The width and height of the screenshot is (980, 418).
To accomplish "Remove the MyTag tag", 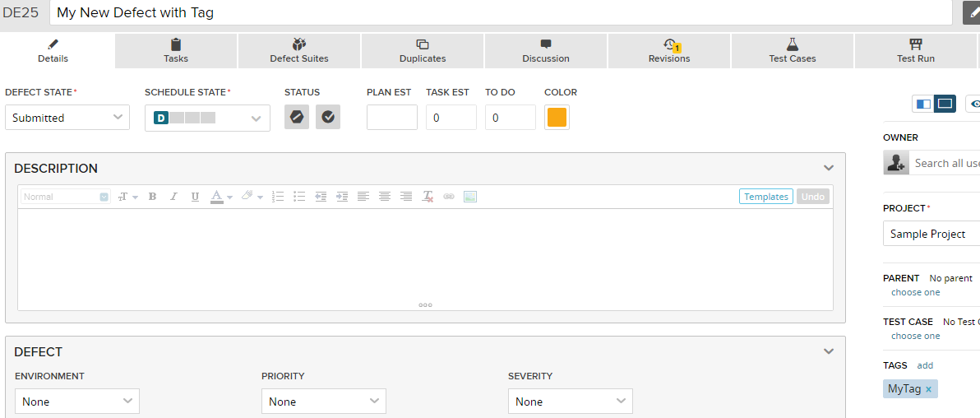I will point(928,389).
